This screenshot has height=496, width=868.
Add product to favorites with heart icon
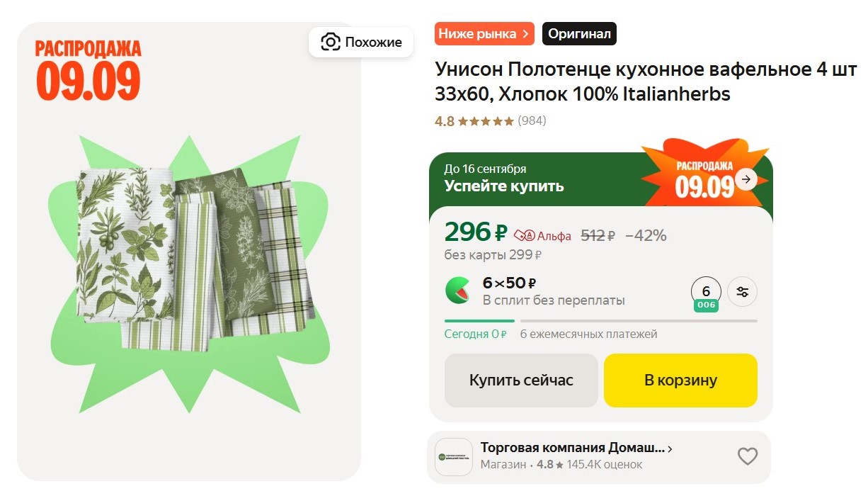[x=748, y=456]
